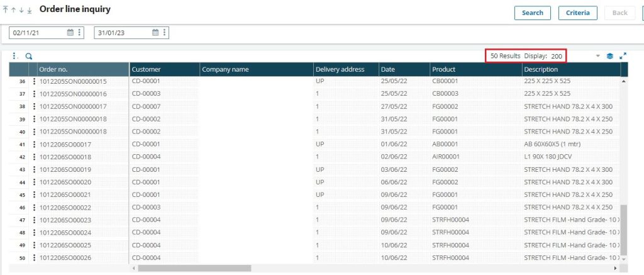644x275 pixels.
Task: Open calendar picker for 31/01/23 date
Action: pos(155,33)
